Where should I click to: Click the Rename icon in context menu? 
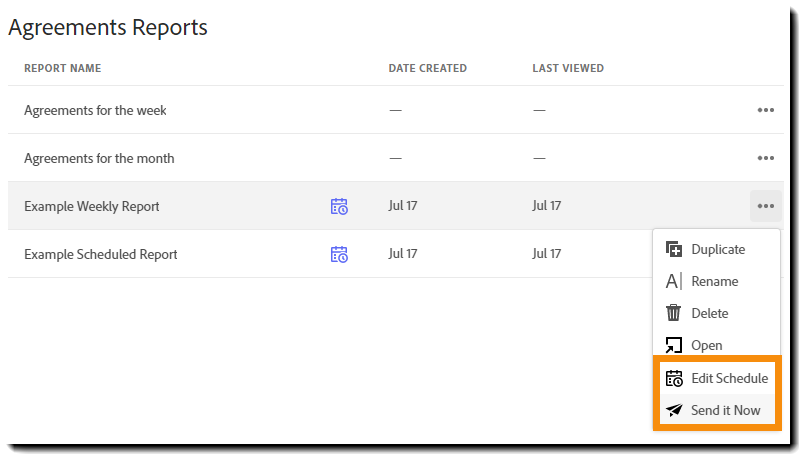click(674, 281)
